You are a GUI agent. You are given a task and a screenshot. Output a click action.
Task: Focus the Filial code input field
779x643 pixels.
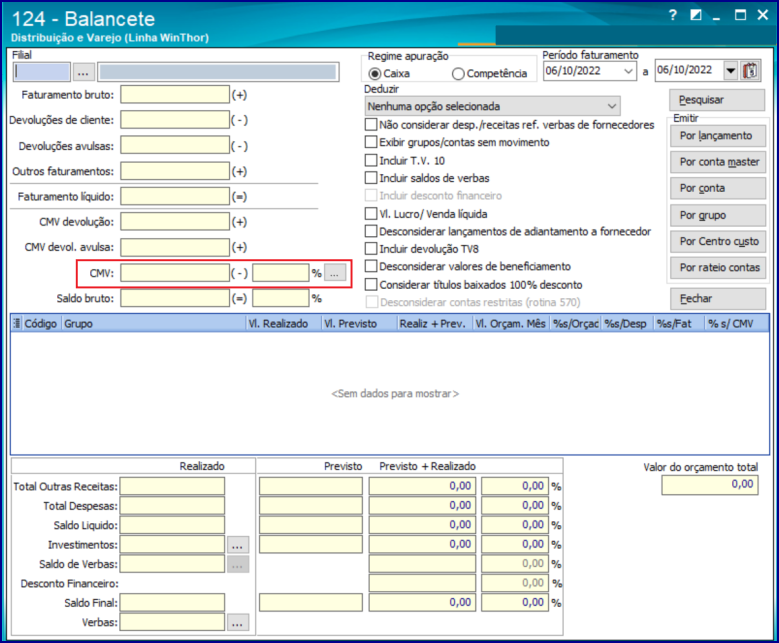(42, 73)
